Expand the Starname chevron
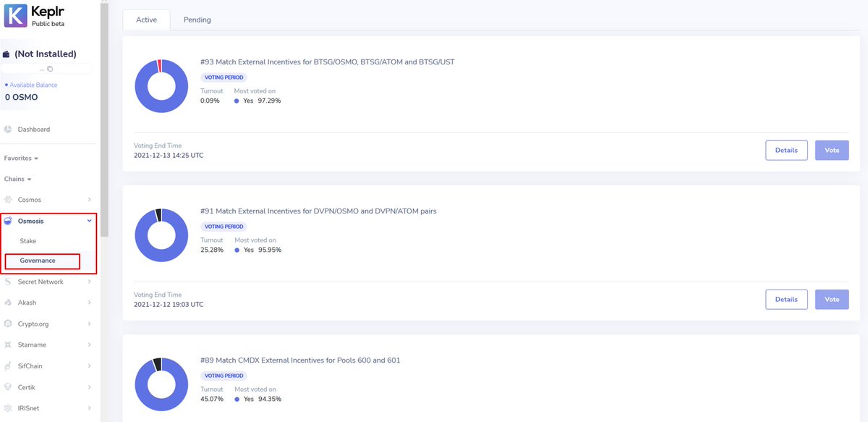The image size is (868, 422). [x=89, y=345]
